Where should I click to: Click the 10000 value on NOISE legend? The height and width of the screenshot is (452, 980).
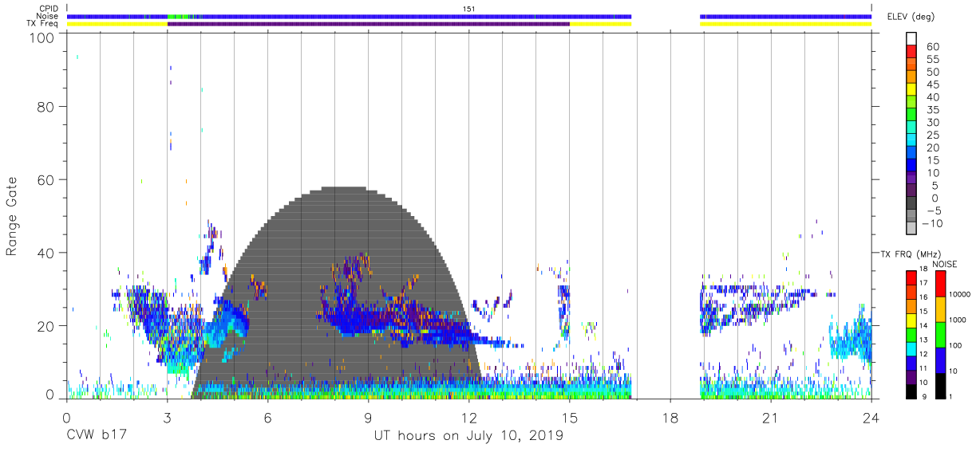[x=961, y=294]
